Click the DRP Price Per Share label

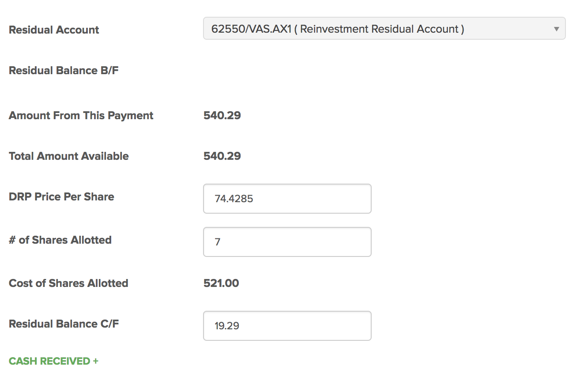[61, 197]
